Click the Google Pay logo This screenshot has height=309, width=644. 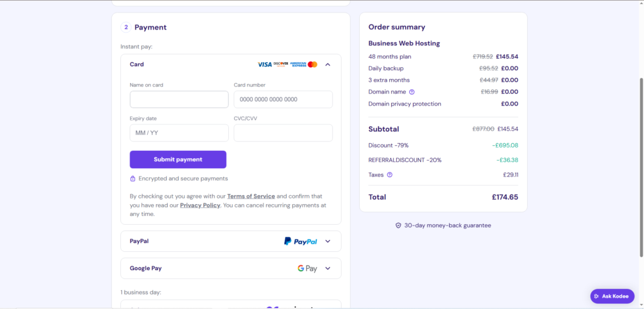(308, 268)
